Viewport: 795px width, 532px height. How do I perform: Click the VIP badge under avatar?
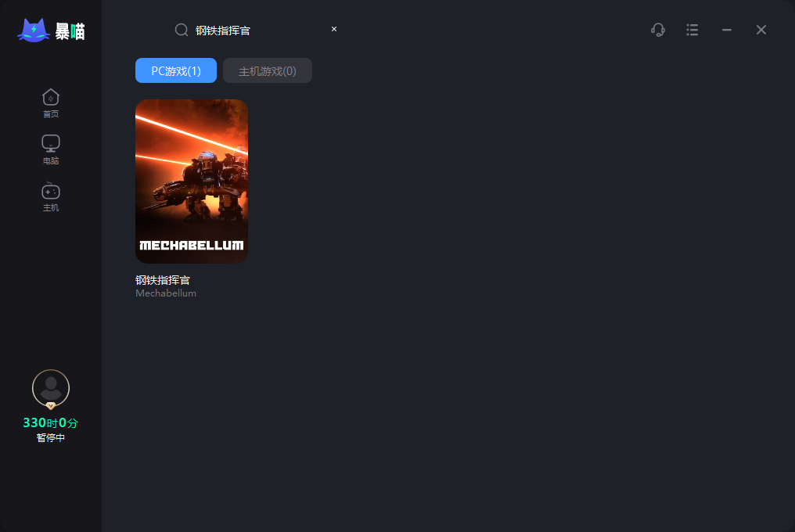(51, 406)
